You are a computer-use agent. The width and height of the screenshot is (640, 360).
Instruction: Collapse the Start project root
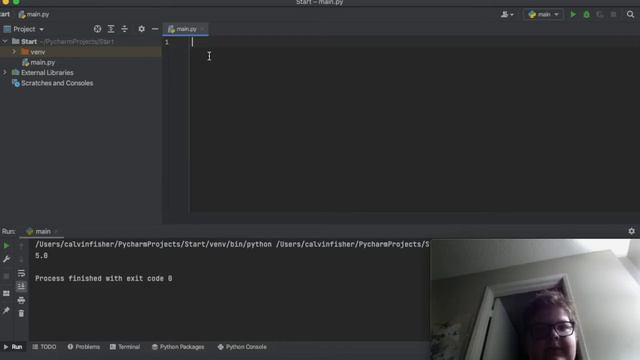(x=4, y=42)
